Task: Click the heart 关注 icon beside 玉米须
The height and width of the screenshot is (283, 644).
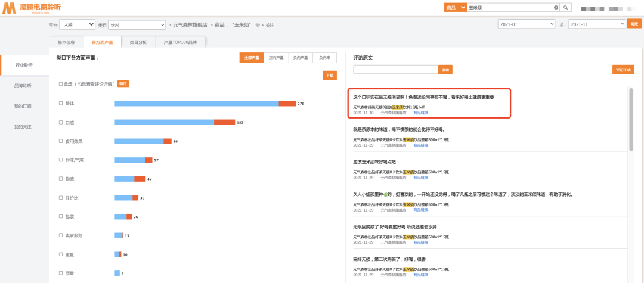Action: [x=258, y=26]
